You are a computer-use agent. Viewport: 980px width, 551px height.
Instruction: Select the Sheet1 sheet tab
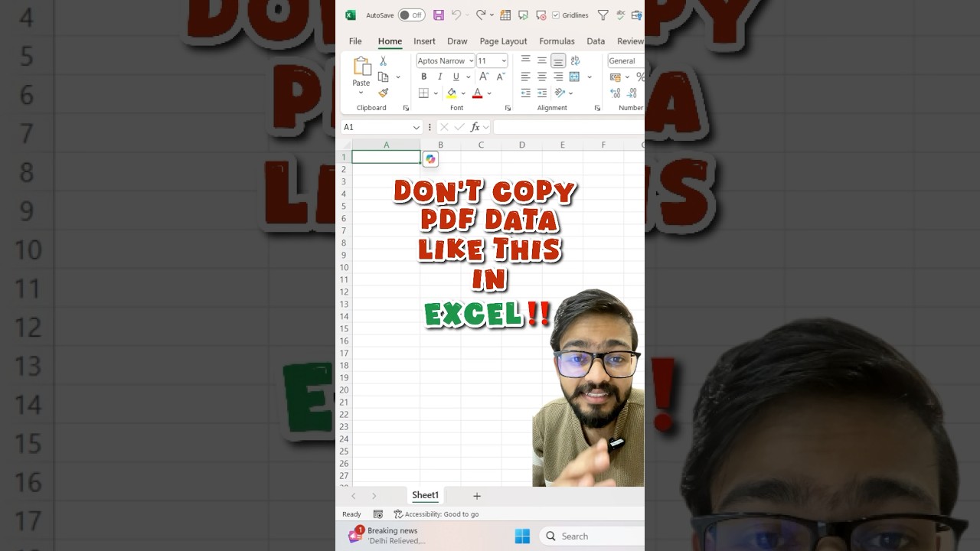(x=425, y=495)
